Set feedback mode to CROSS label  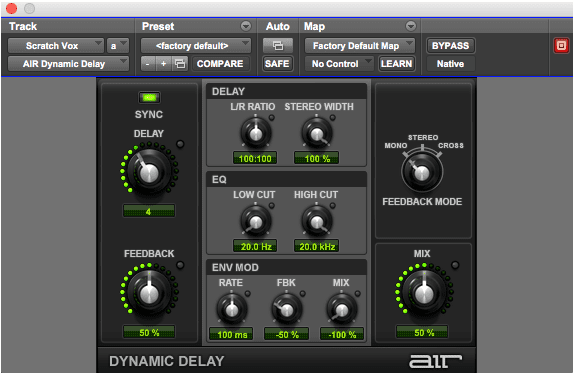tap(451, 145)
